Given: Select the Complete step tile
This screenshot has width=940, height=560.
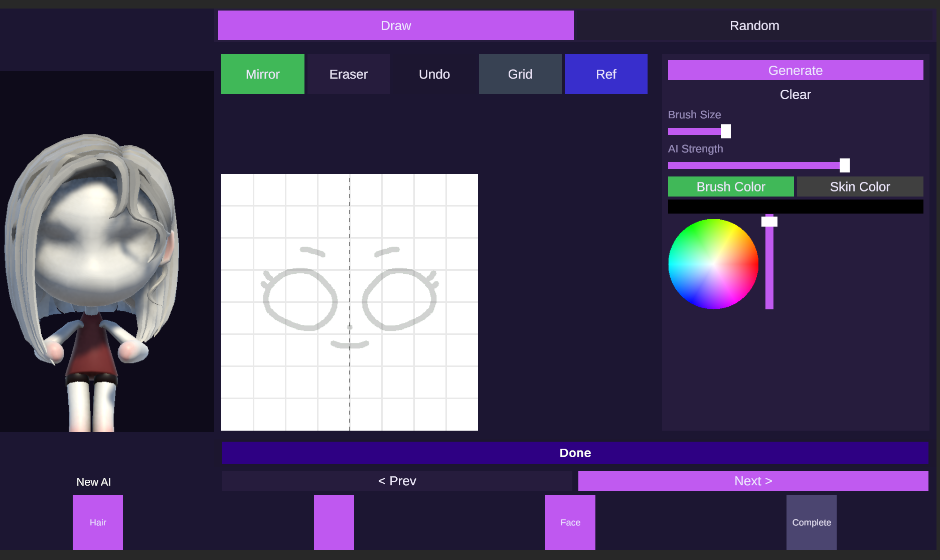Looking at the screenshot, I should (x=812, y=522).
